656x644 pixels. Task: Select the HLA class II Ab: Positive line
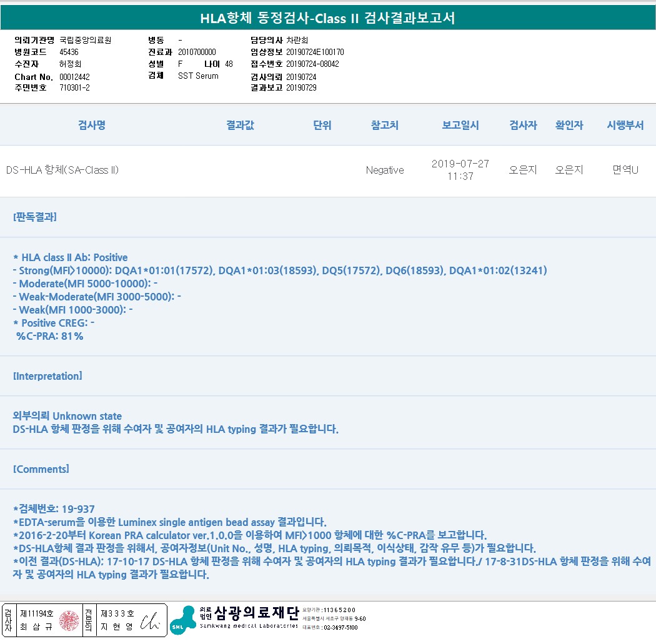tap(70, 257)
